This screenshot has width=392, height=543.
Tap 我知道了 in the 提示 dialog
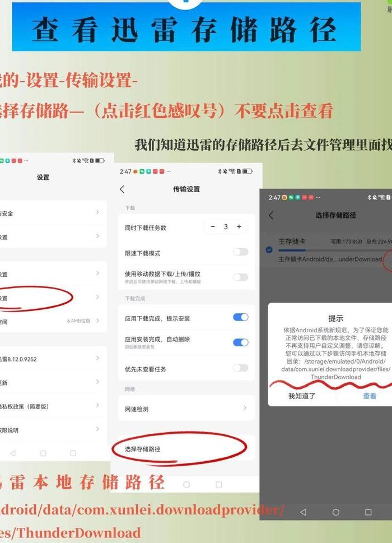302,396
